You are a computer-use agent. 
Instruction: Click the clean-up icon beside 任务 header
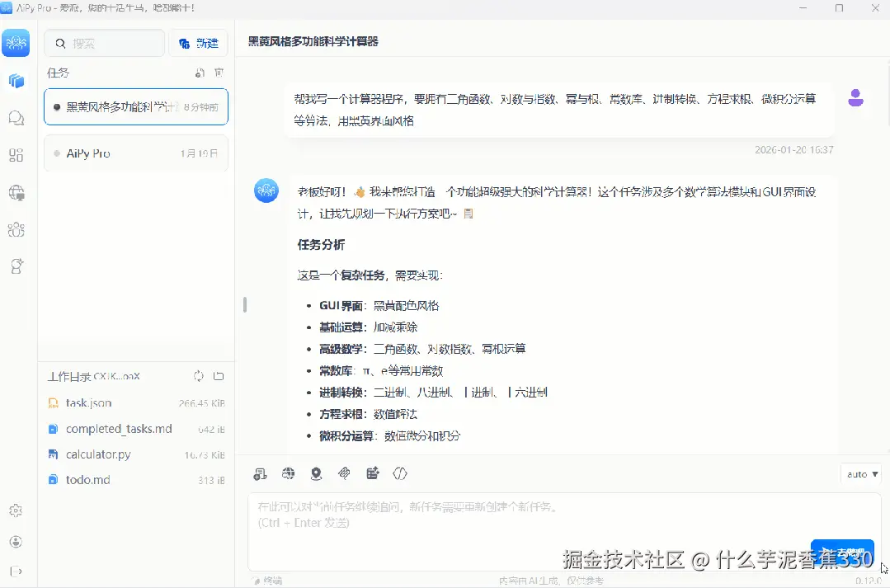[200, 73]
